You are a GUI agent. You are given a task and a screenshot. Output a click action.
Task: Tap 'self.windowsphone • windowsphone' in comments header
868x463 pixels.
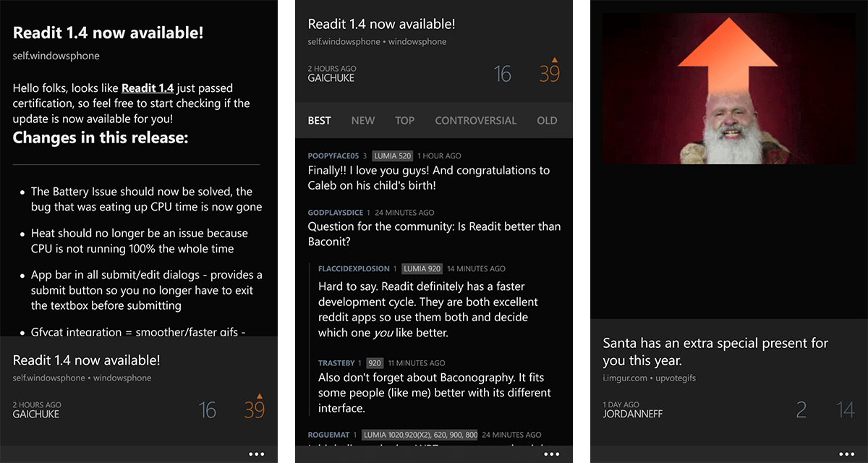(x=377, y=42)
